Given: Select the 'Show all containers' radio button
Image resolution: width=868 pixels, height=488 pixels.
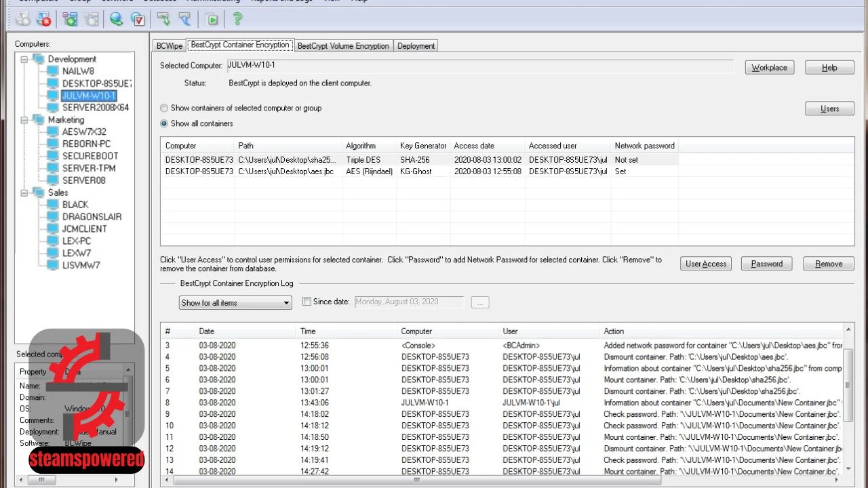Looking at the screenshot, I should pyautogui.click(x=164, y=123).
